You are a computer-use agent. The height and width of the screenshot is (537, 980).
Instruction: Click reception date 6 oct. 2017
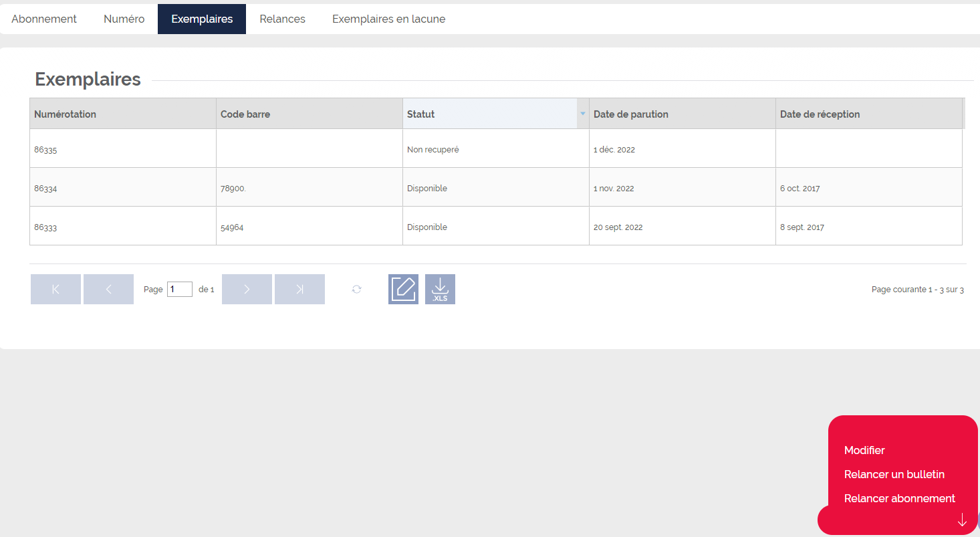868,188
